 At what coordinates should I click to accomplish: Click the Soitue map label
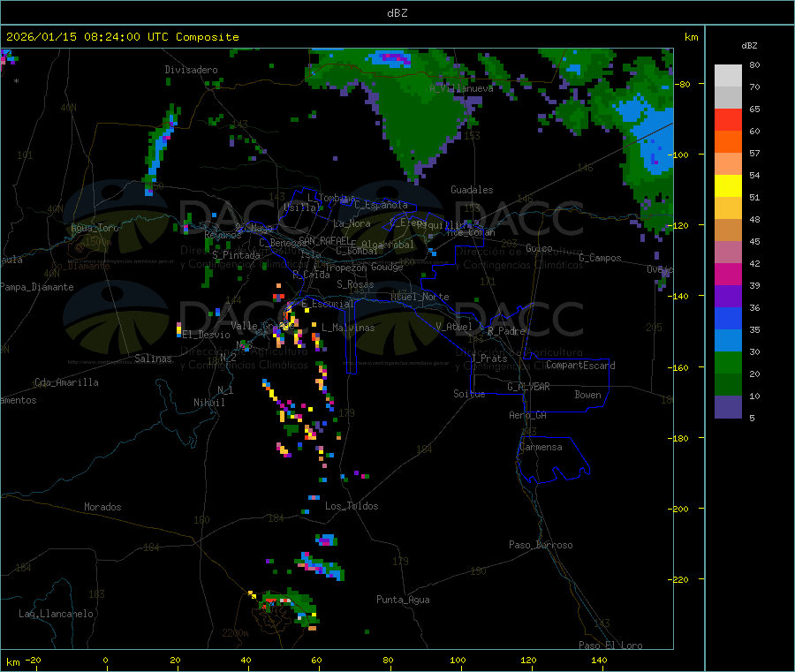coord(469,394)
